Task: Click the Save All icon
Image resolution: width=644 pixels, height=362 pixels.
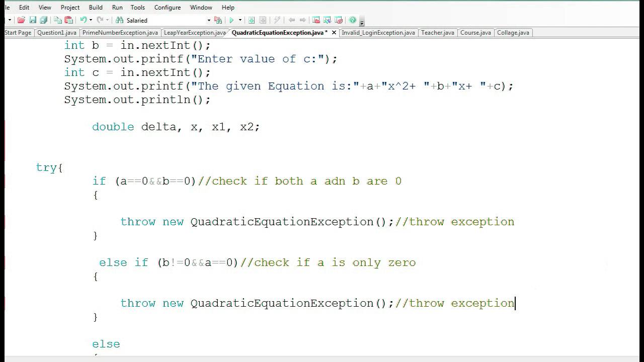Action: 44,20
